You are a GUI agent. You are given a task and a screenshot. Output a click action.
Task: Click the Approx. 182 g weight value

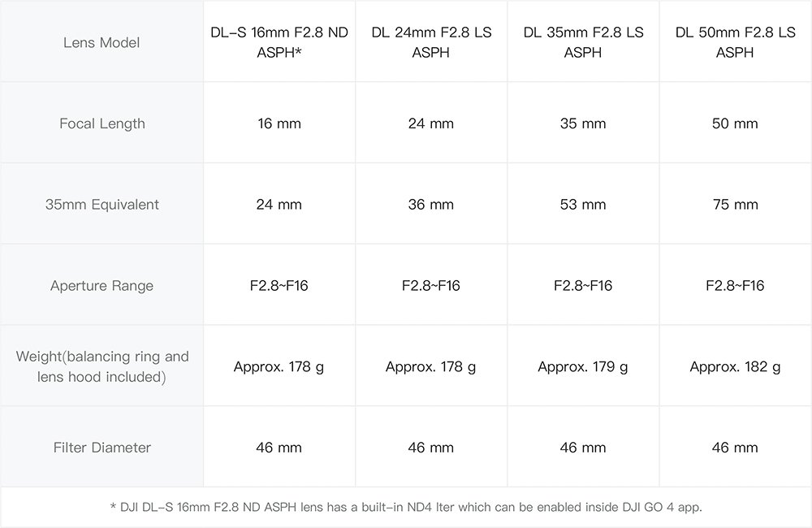click(x=735, y=367)
